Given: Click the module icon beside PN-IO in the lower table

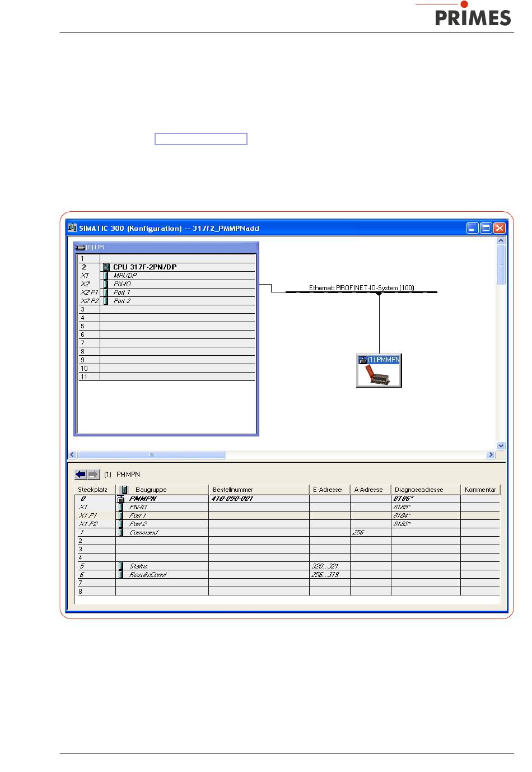Looking at the screenshot, I should tap(120, 506).
